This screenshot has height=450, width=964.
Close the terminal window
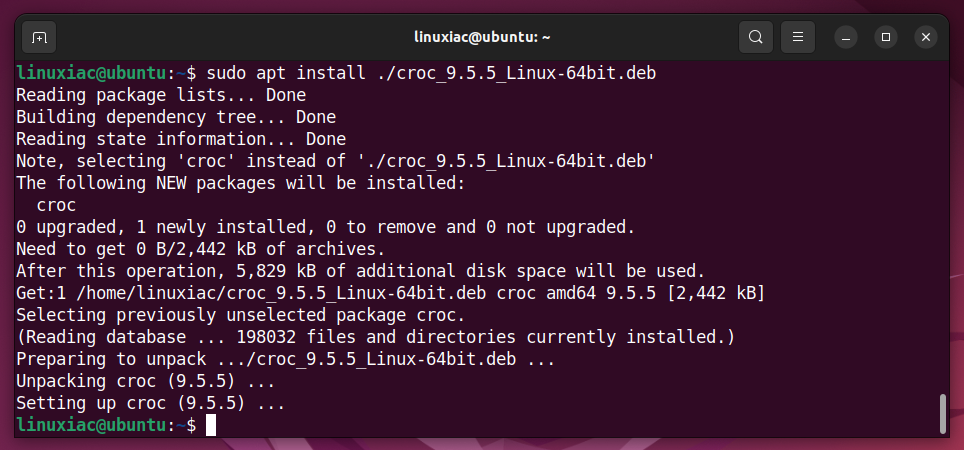(926, 38)
